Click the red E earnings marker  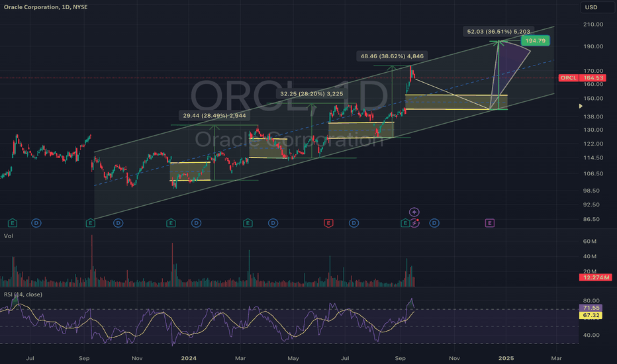coord(328,223)
